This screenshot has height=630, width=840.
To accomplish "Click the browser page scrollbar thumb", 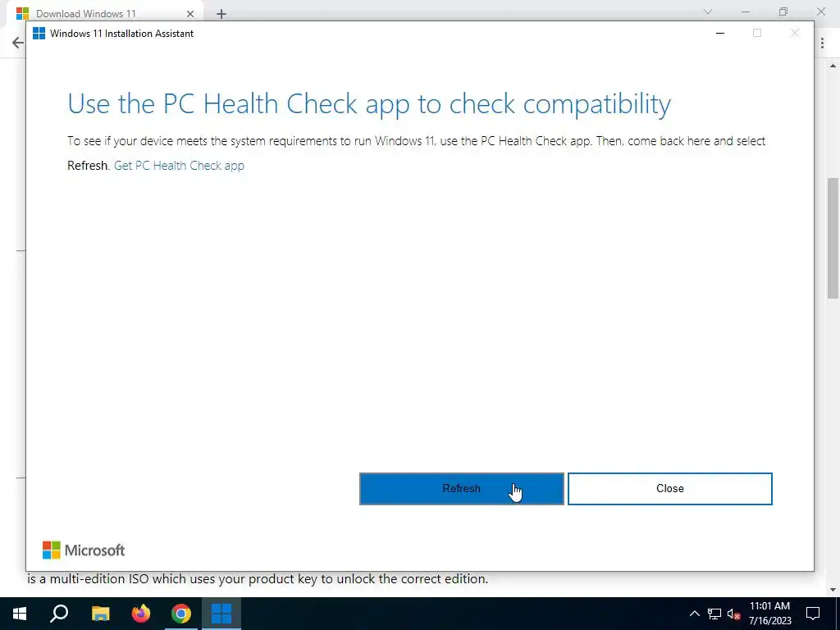I will (x=833, y=238).
